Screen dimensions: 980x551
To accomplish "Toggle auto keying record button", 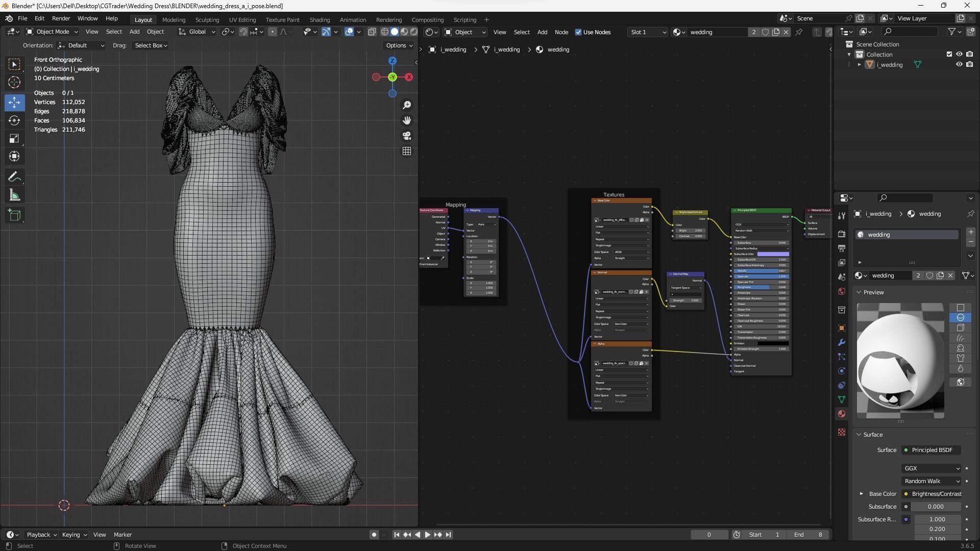I will tap(374, 535).
